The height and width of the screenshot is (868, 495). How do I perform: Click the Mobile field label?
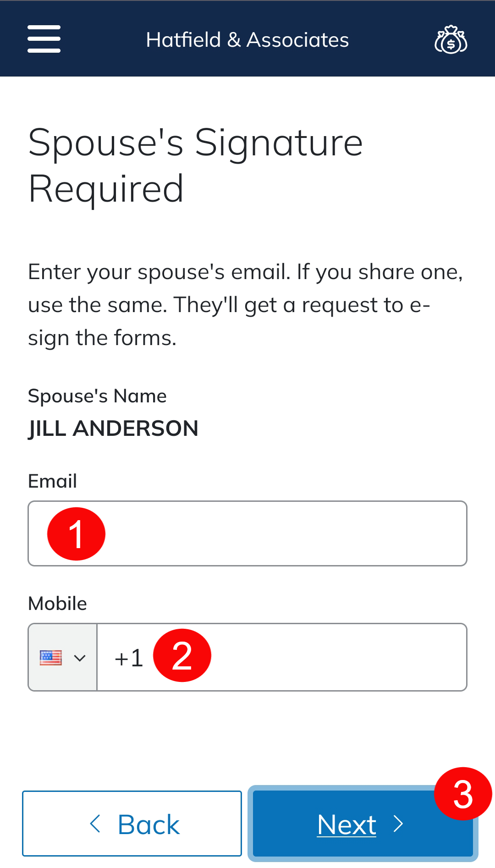pyautogui.click(x=57, y=604)
